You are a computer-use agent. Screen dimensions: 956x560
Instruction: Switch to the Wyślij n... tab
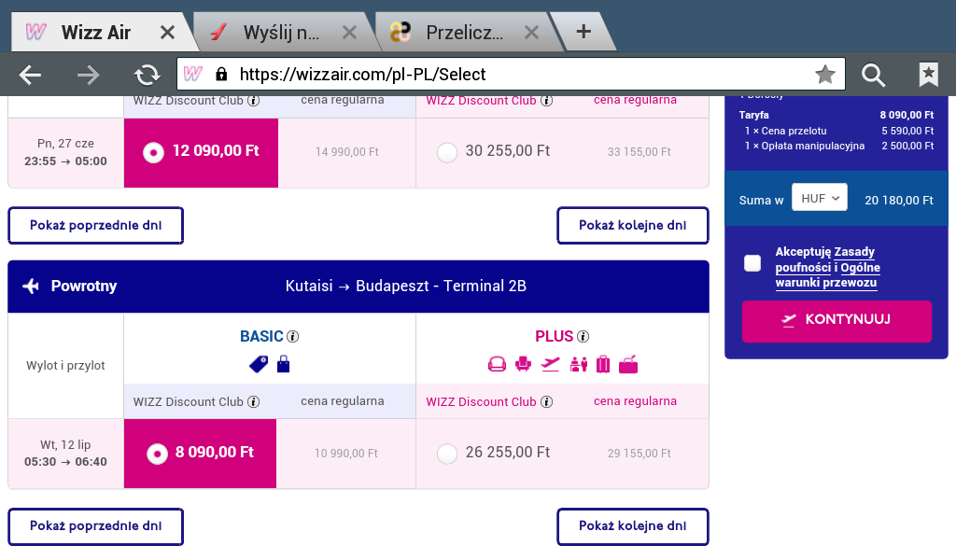point(284,32)
